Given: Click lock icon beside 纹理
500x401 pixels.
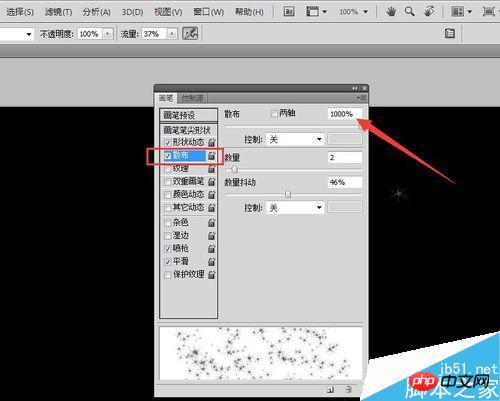Looking at the screenshot, I should point(212,169).
